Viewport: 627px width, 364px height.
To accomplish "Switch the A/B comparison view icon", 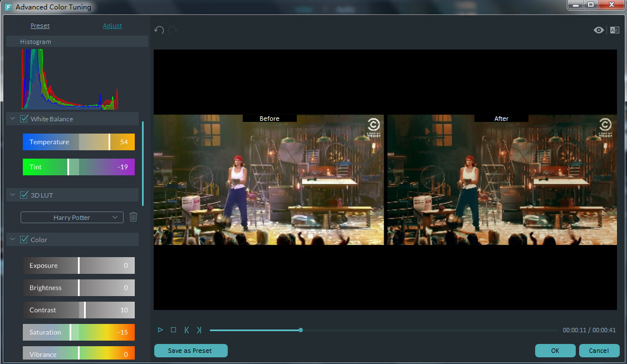I will [615, 31].
